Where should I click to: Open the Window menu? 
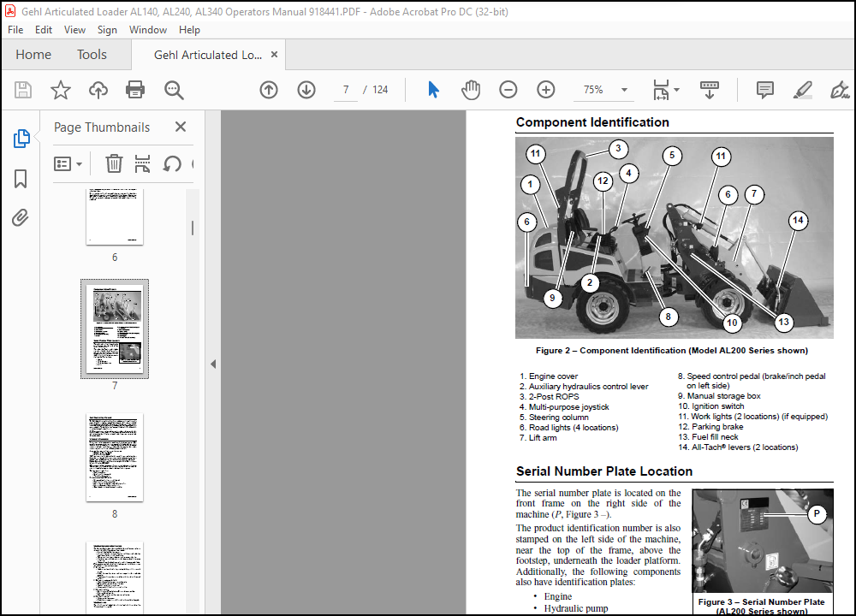148,30
